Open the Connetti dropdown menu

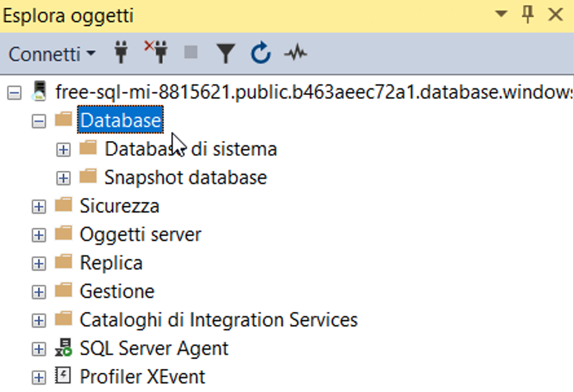tap(52, 54)
